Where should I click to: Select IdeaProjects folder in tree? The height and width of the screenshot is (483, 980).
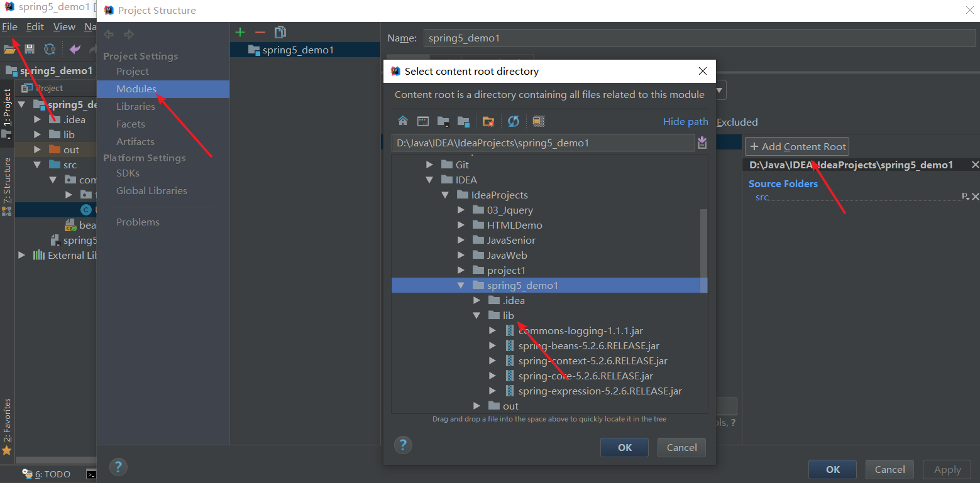click(499, 195)
